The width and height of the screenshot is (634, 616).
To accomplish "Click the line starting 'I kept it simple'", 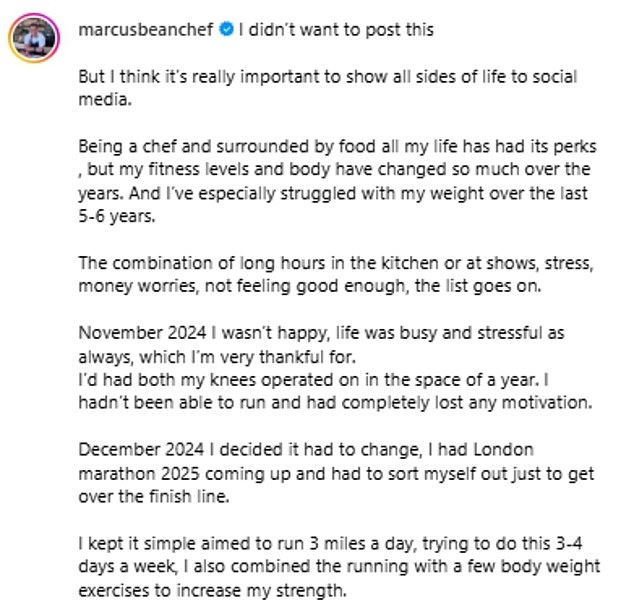I will [x=330, y=543].
